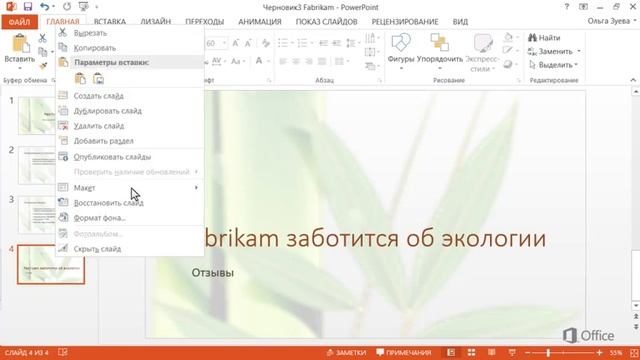Click the Redo (repeat) icon
Viewport: 640px width, 360px height.
(67, 7)
